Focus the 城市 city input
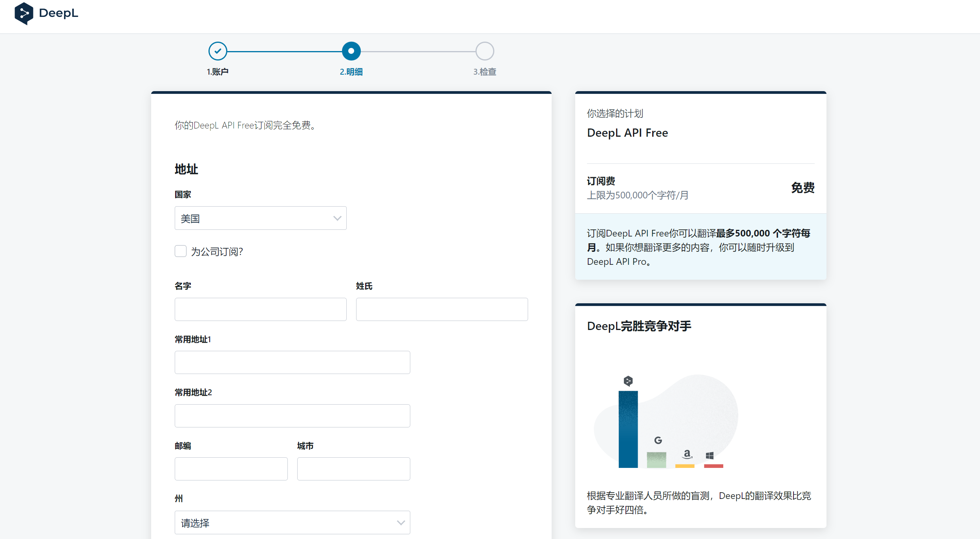Image resolution: width=980 pixels, height=539 pixels. coord(354,469)
